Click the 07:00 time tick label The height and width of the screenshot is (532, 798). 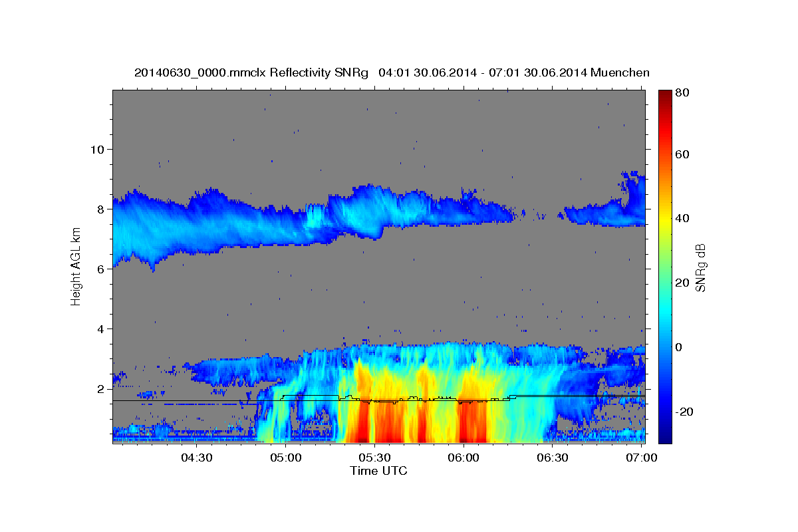[x=641, y=458]
